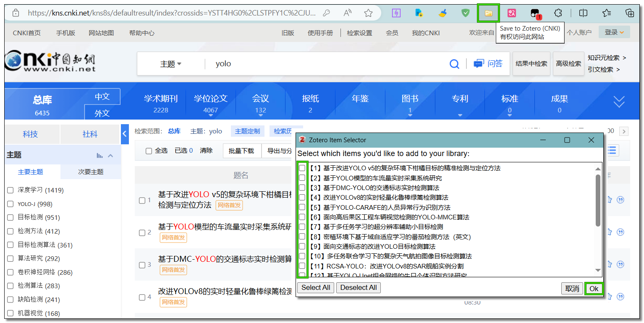Toggle browser split screen icon
Screen dimensions: 644x323
tap(583, 13)
